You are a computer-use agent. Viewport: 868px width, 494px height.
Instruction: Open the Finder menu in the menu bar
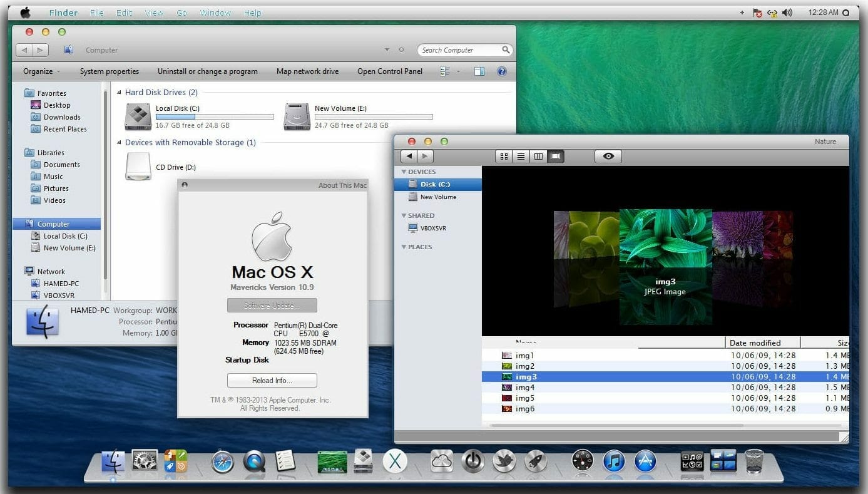click(x=63, y=13)
